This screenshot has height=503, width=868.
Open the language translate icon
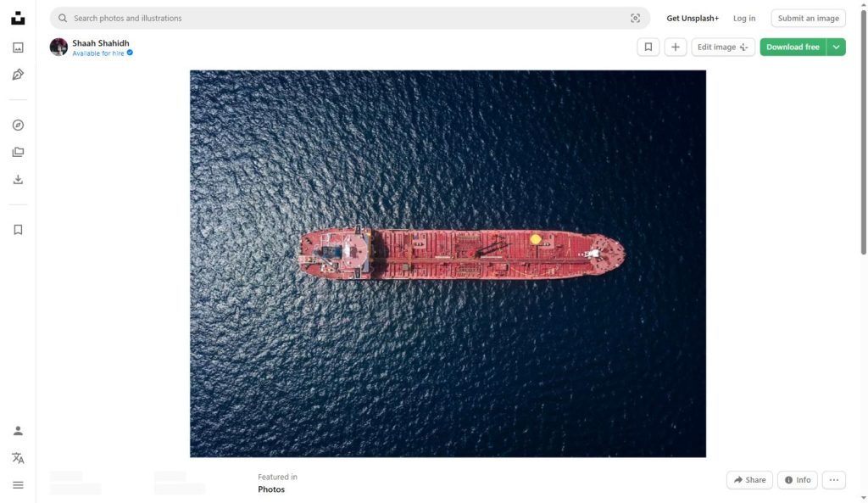pos(18,458)
